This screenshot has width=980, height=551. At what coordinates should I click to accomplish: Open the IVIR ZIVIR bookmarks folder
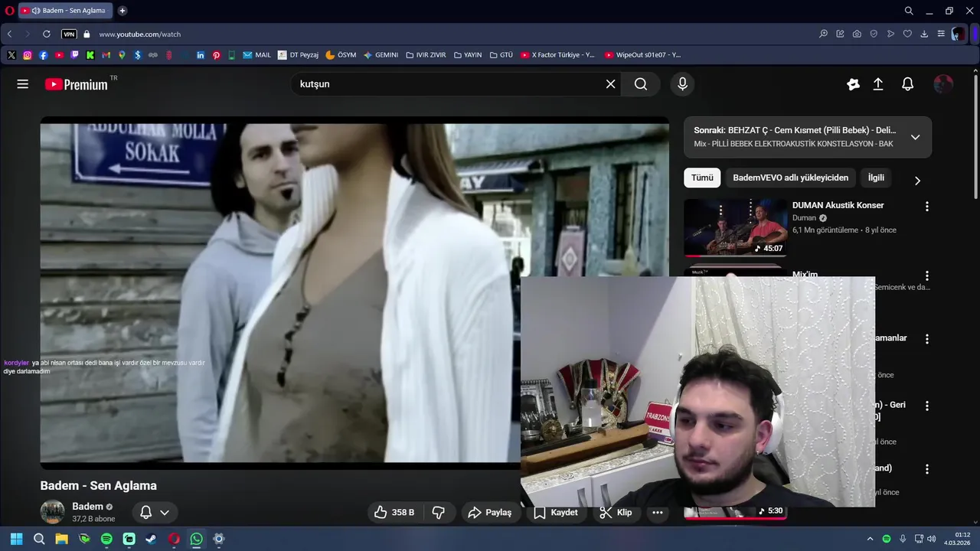pos(426,55)
